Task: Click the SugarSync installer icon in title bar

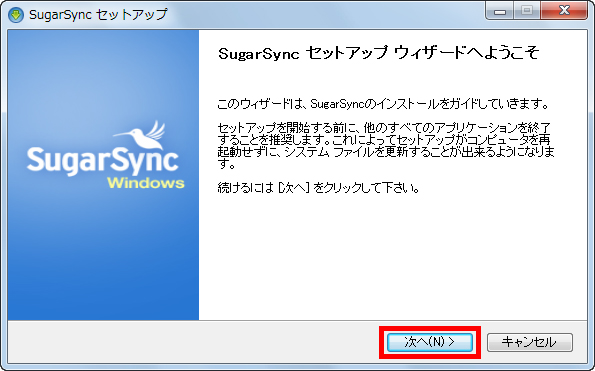Action: point(16,15)
